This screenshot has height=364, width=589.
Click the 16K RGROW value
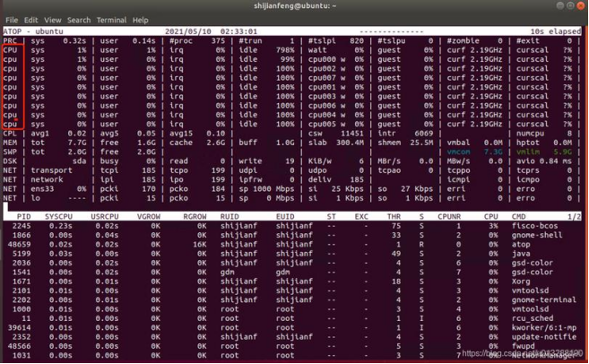pos(199,245)
